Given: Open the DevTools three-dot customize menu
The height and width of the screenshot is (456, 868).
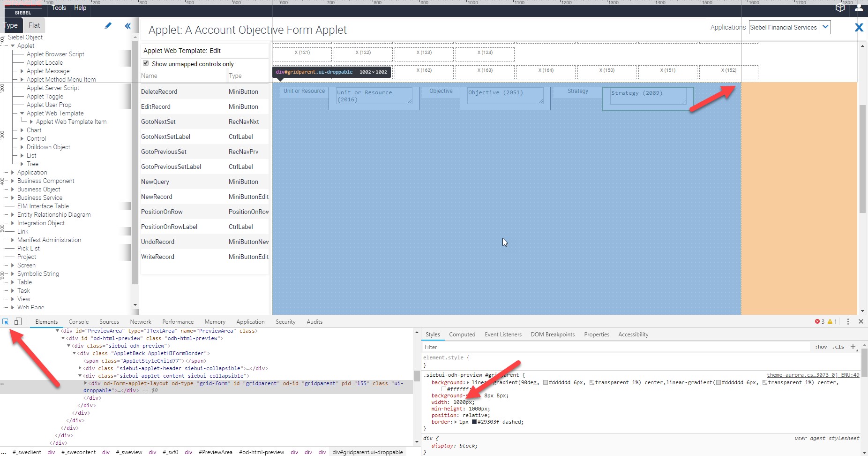Looking at the screenshot, I should pos(848,321).
